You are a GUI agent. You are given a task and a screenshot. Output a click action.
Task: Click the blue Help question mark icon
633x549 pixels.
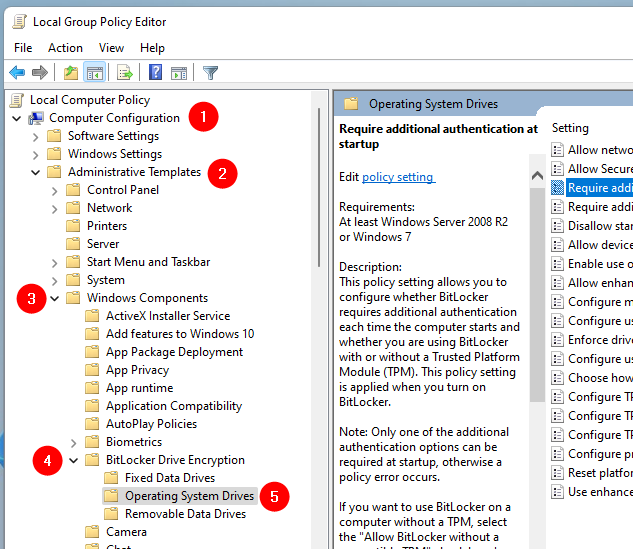pyautogui.click(x=155, y=72)
